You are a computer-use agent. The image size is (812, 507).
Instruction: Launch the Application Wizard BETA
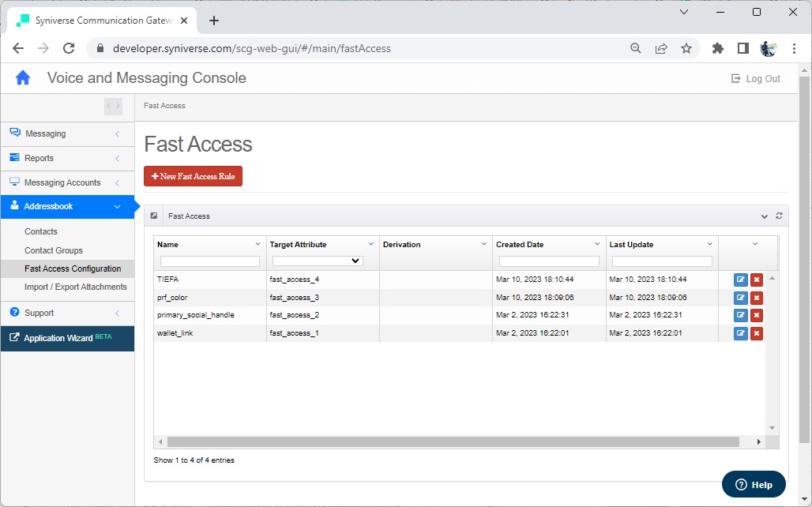(x=67, y=338)
